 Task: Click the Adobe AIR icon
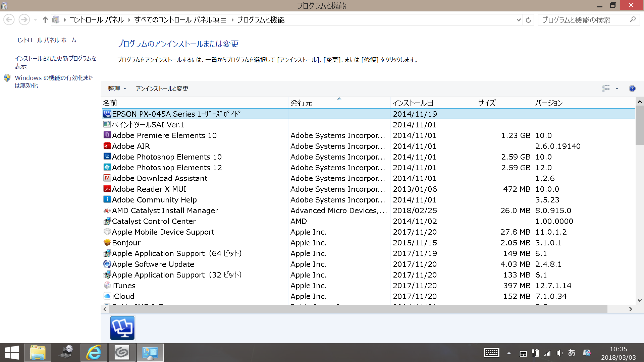tap(107, 146)
